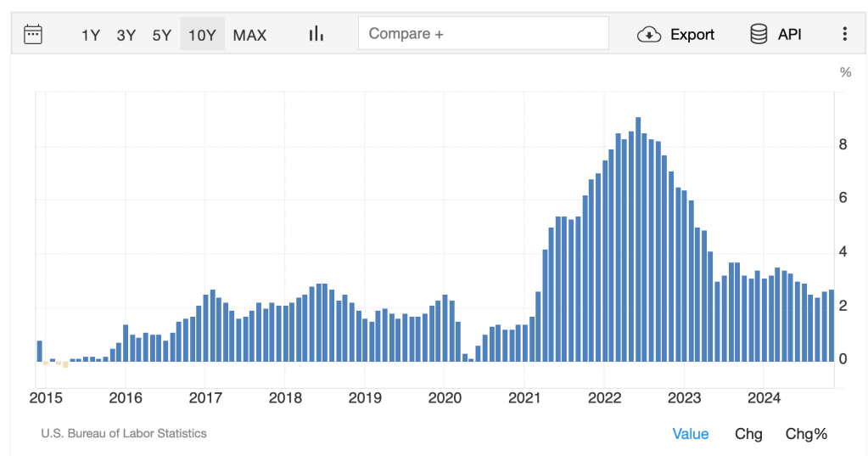This screenshot has height=456, width=868.
Task: Toggle the Chg% display mode
Action: coord(805,434)
